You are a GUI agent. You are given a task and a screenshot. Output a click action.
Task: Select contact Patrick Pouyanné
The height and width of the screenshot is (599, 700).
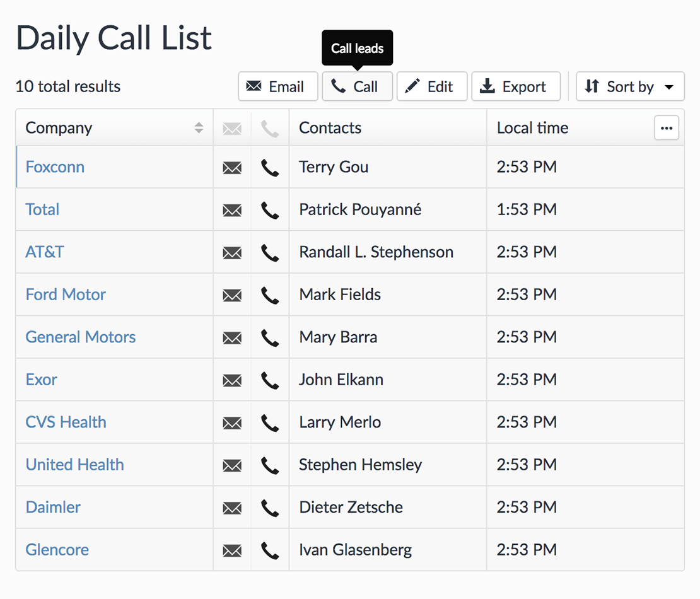tap(360, 209)
